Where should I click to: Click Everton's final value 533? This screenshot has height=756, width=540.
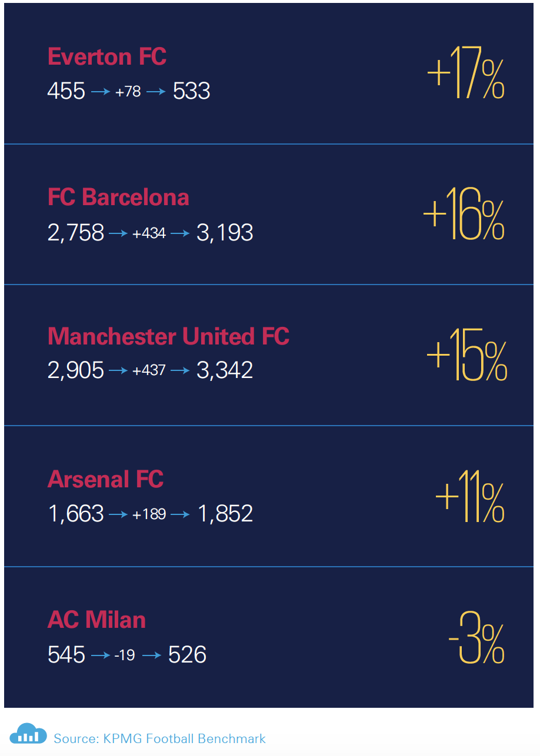coord(192,91)
